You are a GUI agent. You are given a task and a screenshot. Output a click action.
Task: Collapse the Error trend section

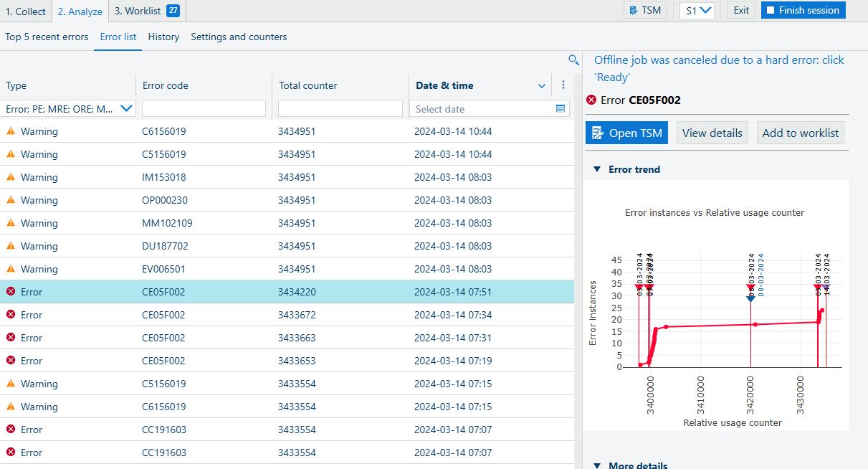pos(596,170)
